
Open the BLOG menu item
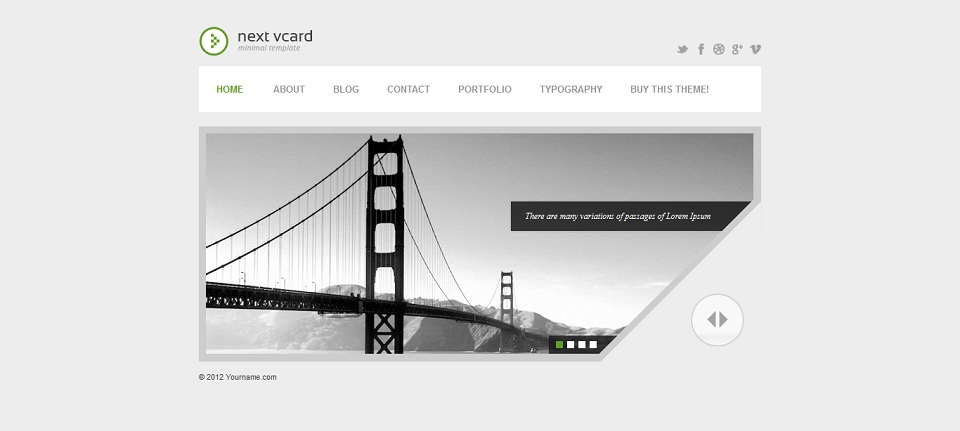pos(346,89)
